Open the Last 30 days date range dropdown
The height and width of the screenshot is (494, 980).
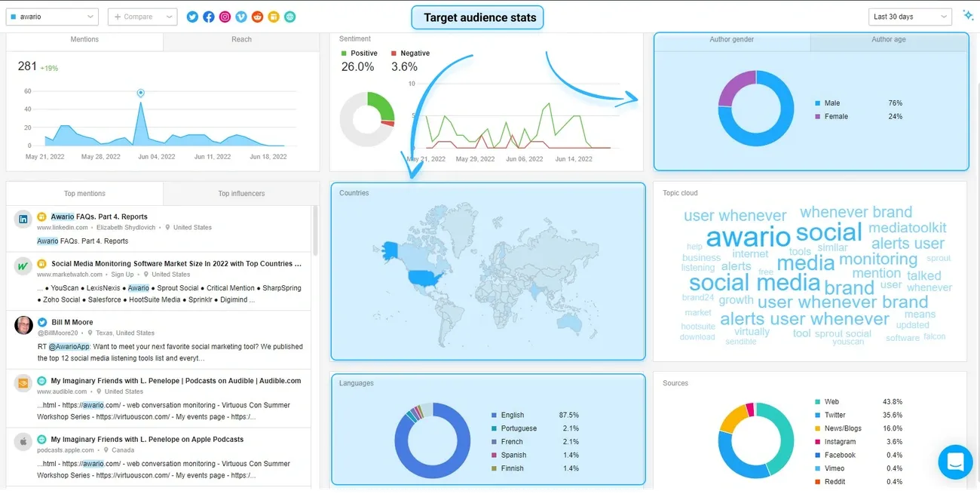(910, 17)
